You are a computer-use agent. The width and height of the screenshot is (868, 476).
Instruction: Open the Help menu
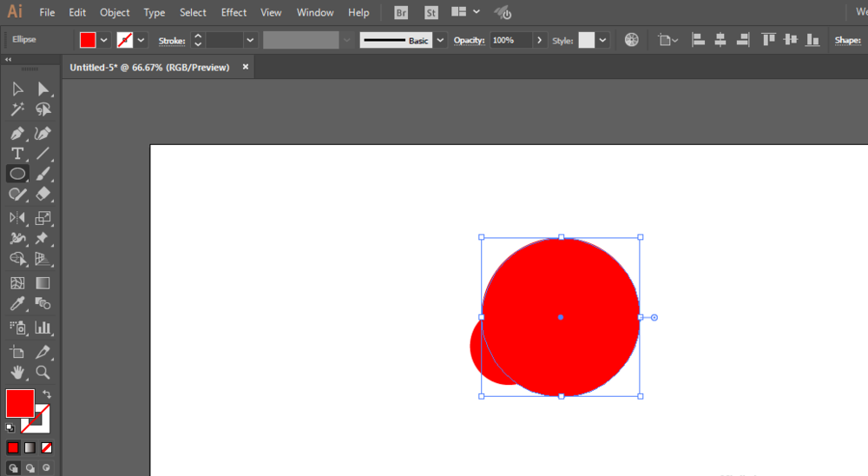[x=358, y=12]
